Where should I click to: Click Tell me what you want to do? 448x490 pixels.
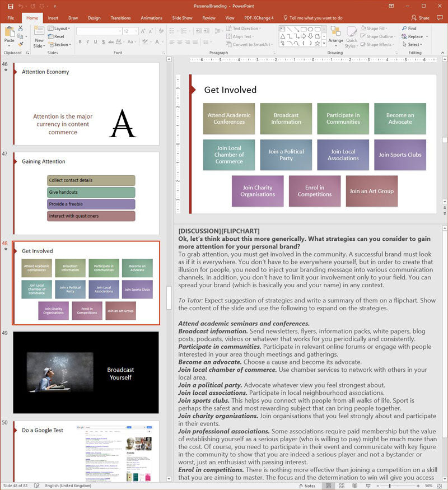[313, 18]
